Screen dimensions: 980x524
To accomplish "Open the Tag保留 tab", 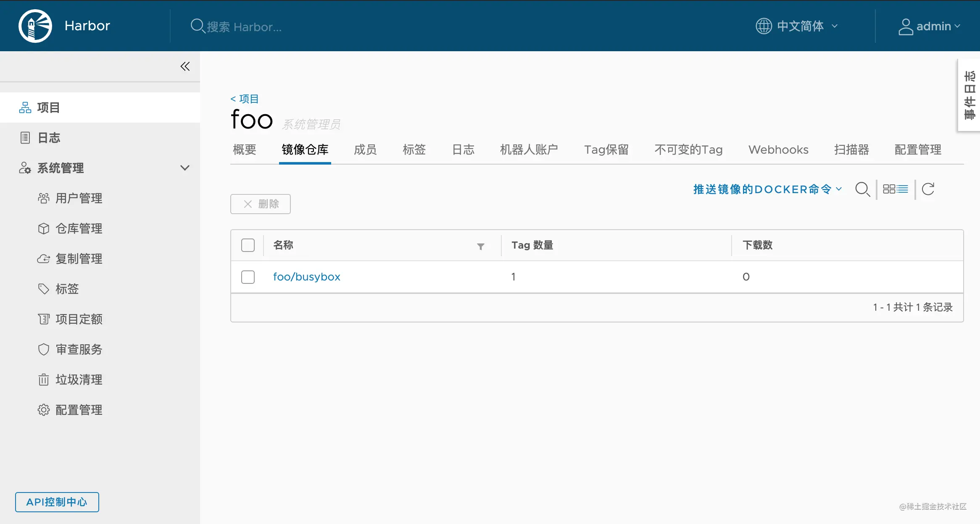I will [606, 149].
